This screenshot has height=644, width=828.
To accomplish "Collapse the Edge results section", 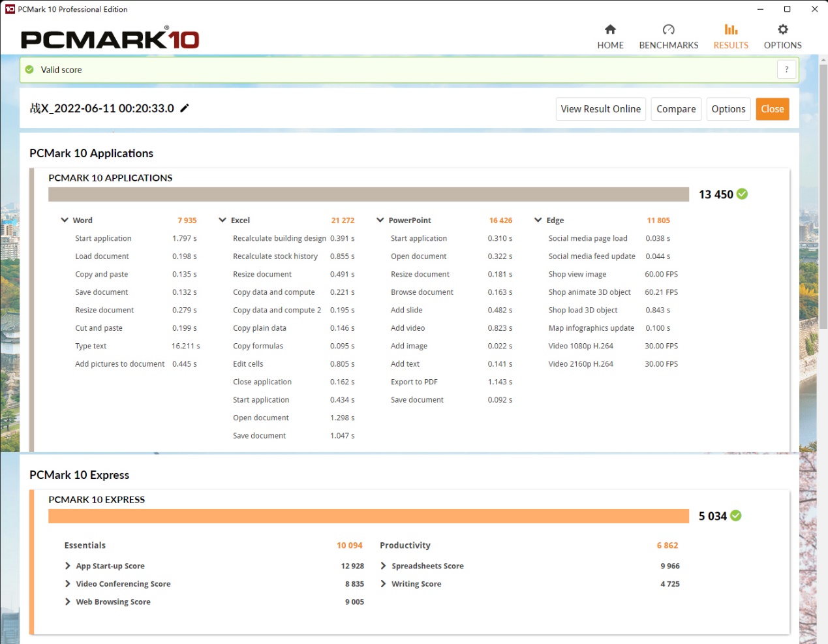I will pos(538,221).
